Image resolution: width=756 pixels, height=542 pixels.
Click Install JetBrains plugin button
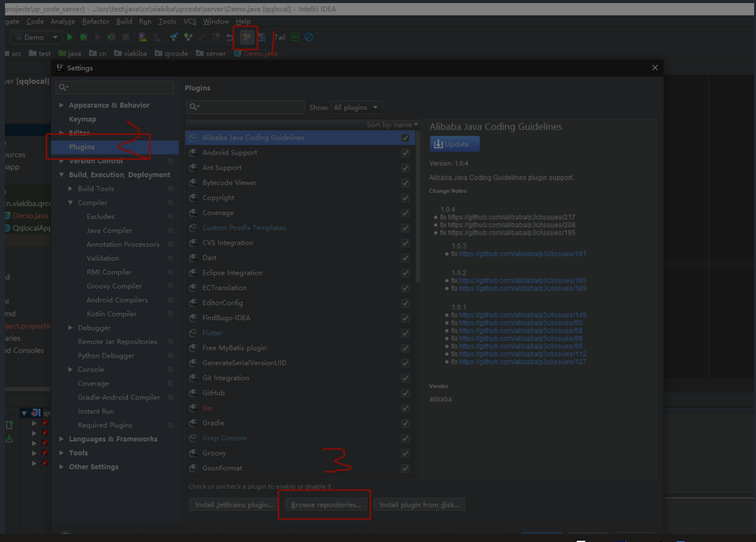point(234,505)
